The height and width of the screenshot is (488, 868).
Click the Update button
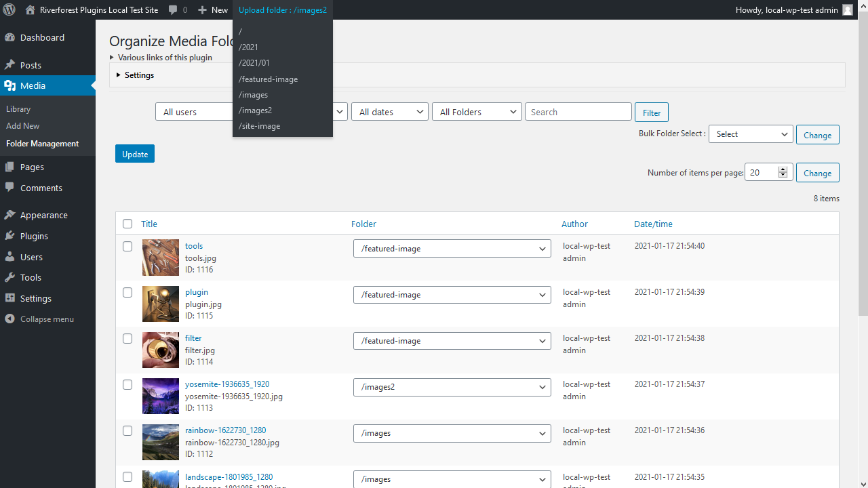point(135,154)
